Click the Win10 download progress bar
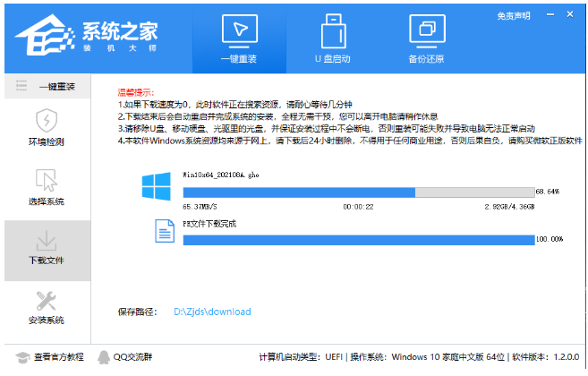This screenshot has width=588, height=376. point(357,192)
